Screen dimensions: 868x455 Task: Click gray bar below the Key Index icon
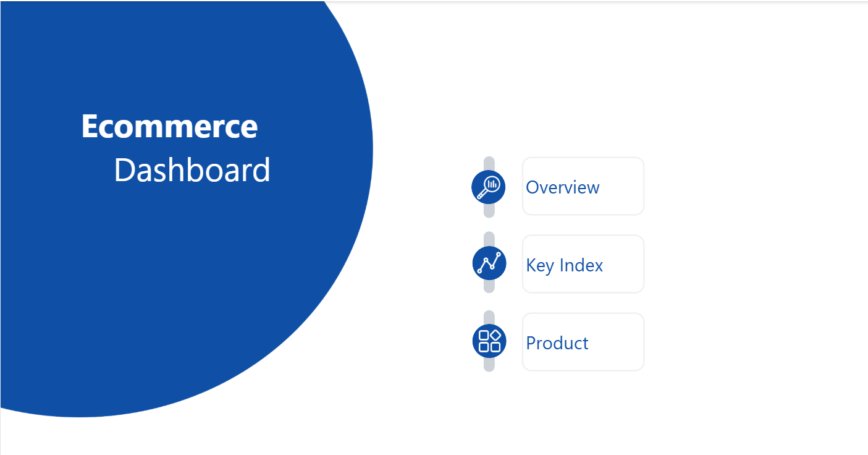pos(489,286)
